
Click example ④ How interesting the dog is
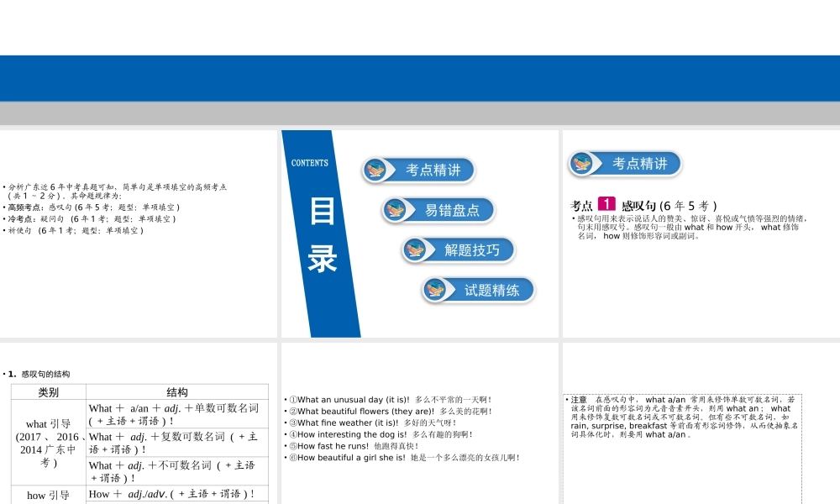point(381,434)
